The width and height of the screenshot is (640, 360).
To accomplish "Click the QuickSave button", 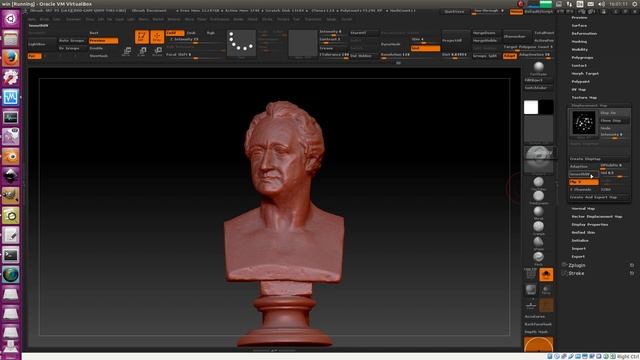I will click(x=454, y=12).
